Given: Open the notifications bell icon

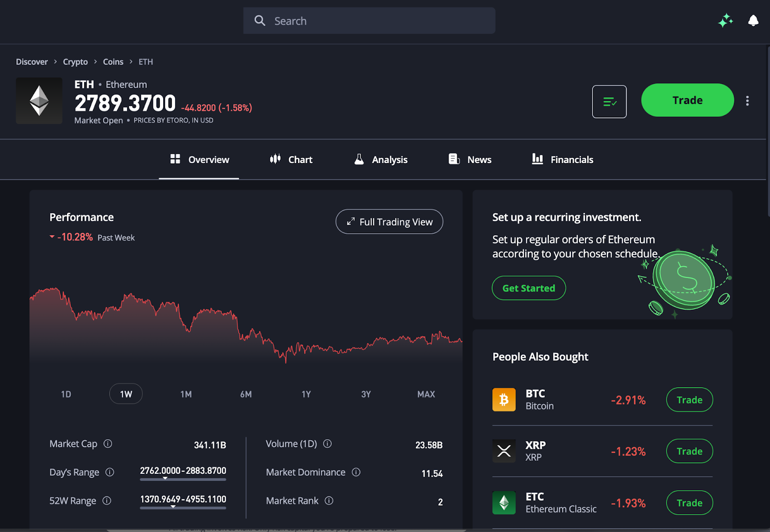Looking at the screenshot, I should point(753,21).
